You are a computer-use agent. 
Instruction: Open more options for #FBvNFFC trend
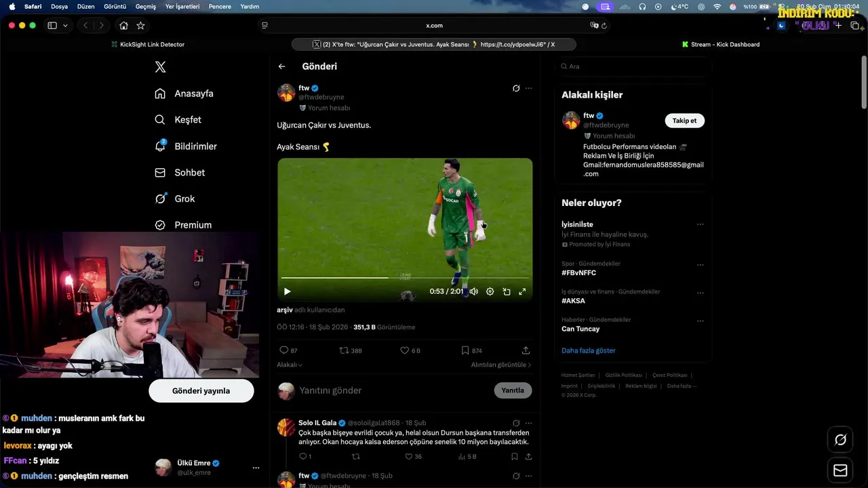(x=701, y=265)
